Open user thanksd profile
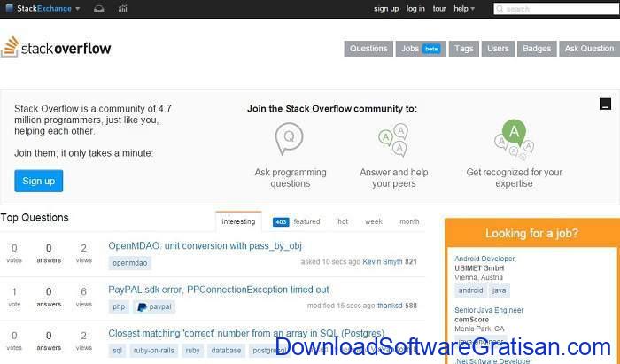 (x=390, y=306)
